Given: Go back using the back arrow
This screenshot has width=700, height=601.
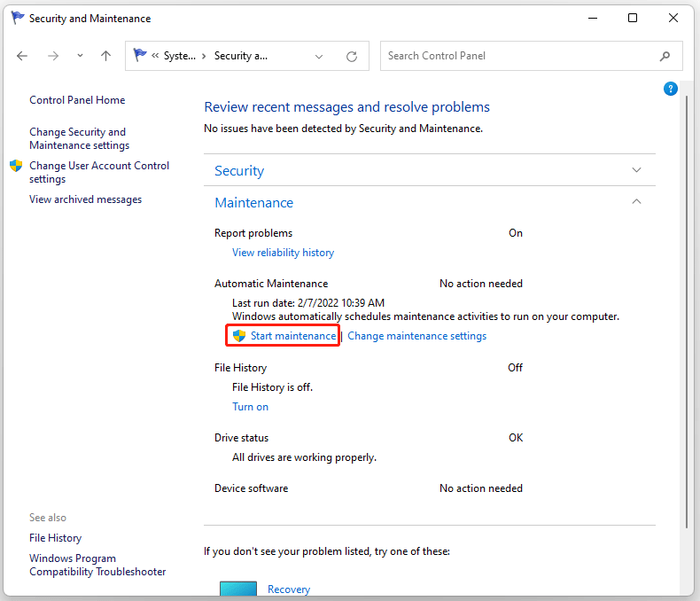Looking at the screenshot, I should (x=22, y=56).
